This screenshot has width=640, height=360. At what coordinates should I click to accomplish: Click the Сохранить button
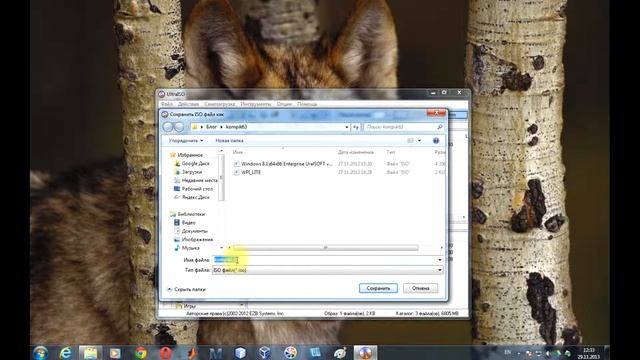378,288
